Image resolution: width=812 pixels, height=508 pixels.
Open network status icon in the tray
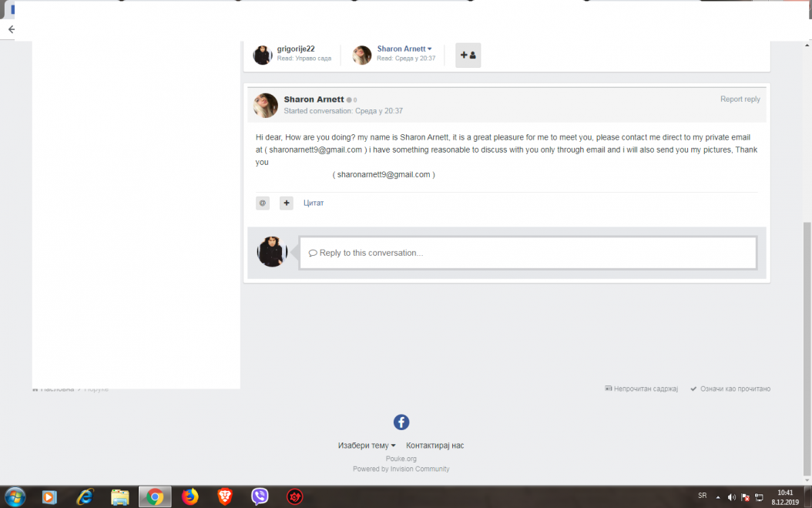[x=759, y=497]
